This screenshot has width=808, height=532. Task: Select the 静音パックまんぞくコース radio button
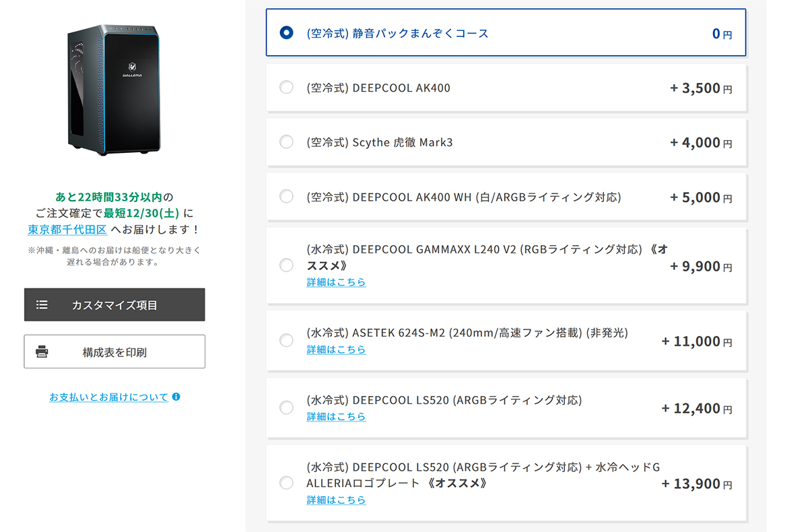pos(286,32)
